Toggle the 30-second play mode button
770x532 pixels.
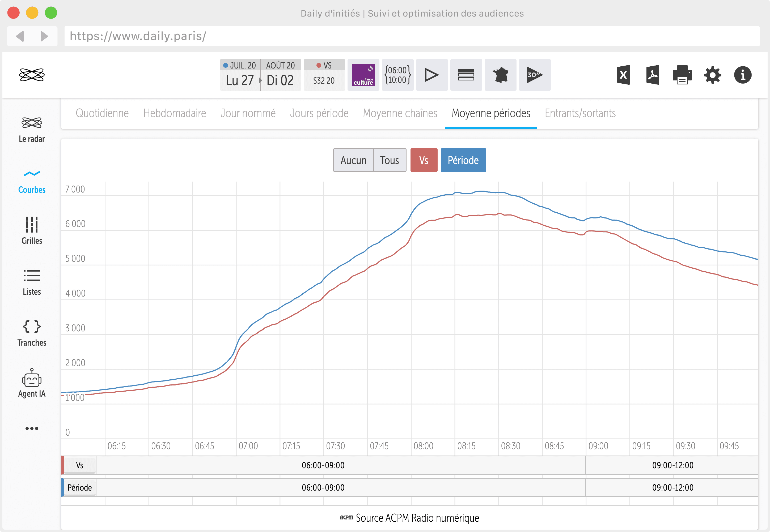[535, 75]
